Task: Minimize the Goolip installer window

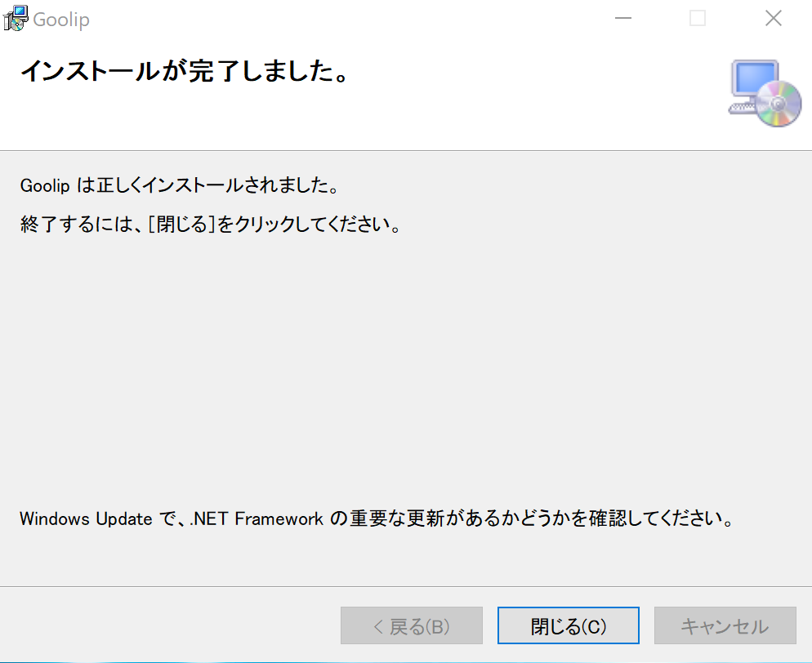Action: [623, 19]
